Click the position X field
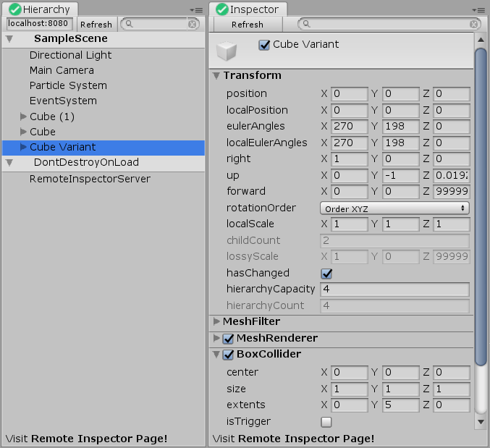This screenshot has height=448, width=490. (350, 94)
